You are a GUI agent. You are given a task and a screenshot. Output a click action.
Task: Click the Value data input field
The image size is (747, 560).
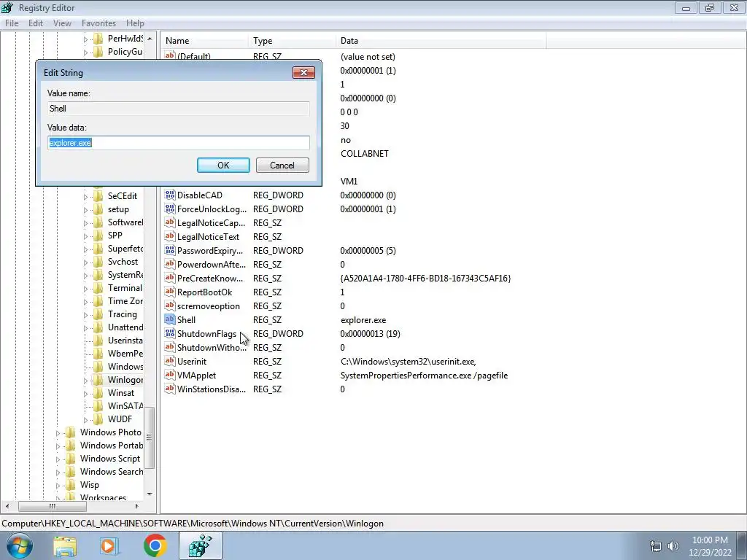coord(179,143)
